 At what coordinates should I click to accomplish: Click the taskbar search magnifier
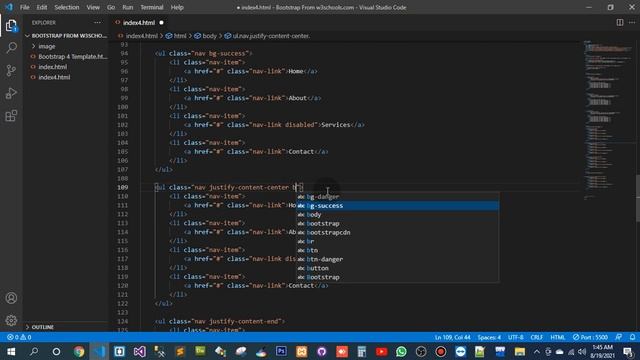(34, 351)
